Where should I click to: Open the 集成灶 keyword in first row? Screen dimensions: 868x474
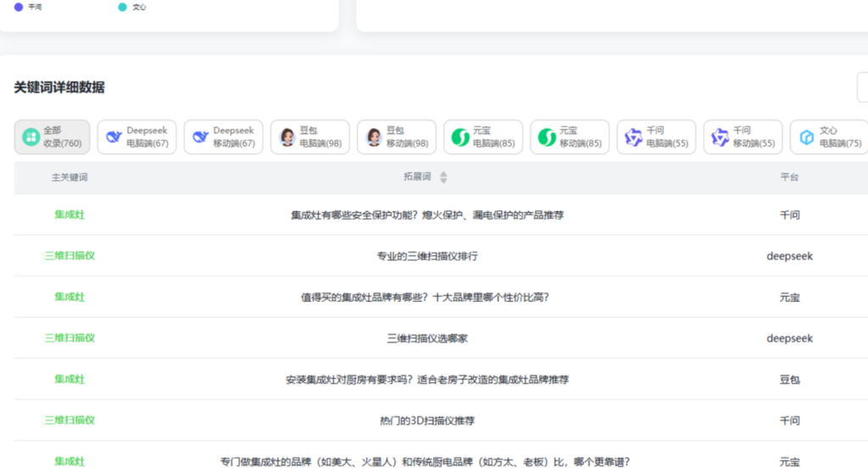coord(70,215)
